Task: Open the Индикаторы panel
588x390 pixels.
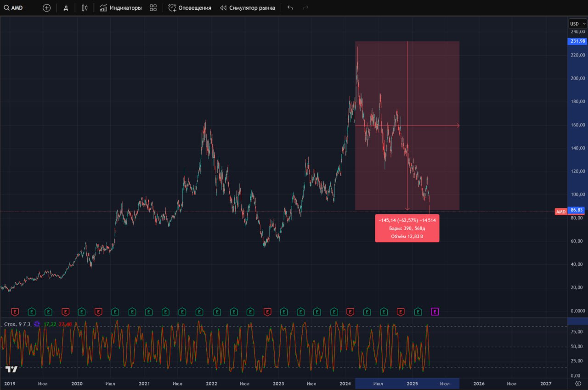Action: pos(120,8)
